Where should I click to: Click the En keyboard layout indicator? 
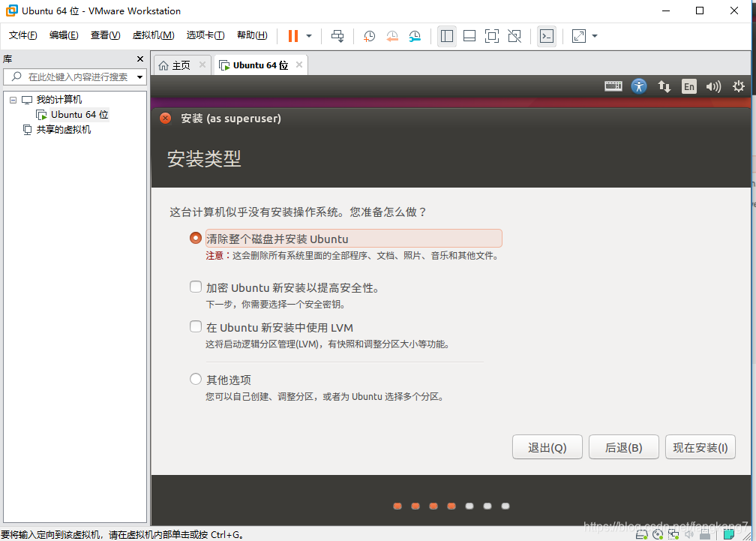click(688, 86)
